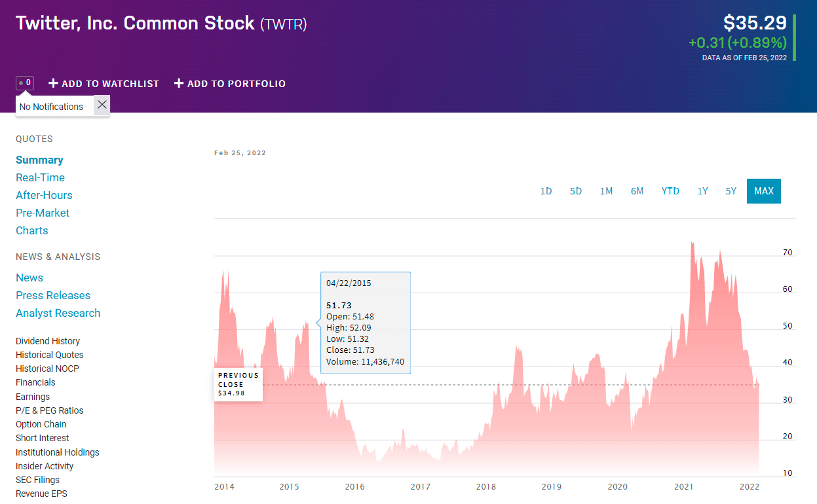Click the Twitter, Inc. Common Stock title
Screen dimensions: 817x504
(135, 23)
